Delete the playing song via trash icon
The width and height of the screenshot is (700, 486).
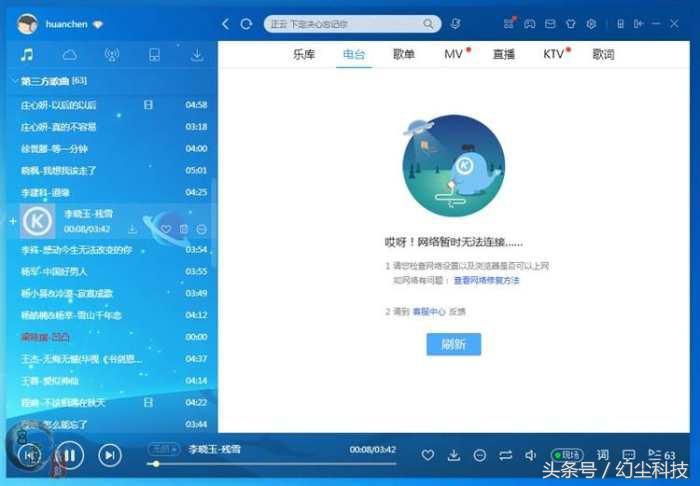coord(183,229)
